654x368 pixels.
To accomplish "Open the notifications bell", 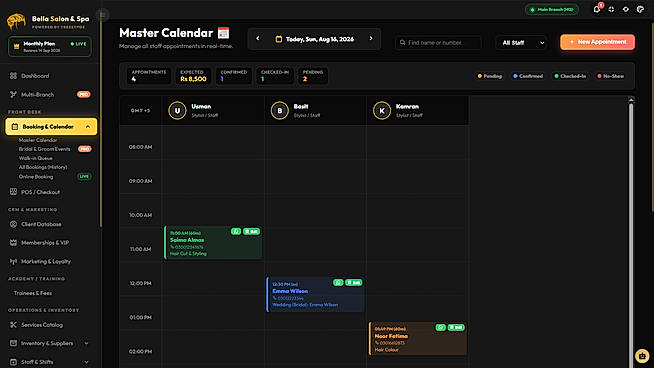I will (x=597, y=9).
